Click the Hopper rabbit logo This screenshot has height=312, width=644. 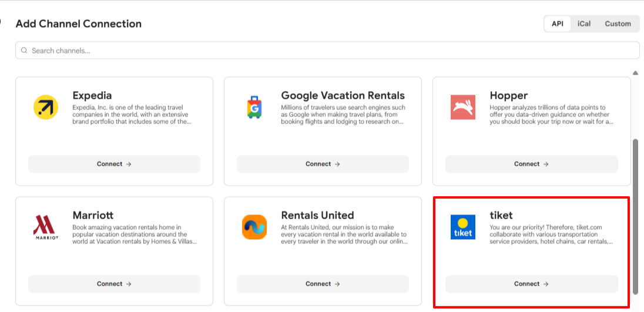[463, 107]
